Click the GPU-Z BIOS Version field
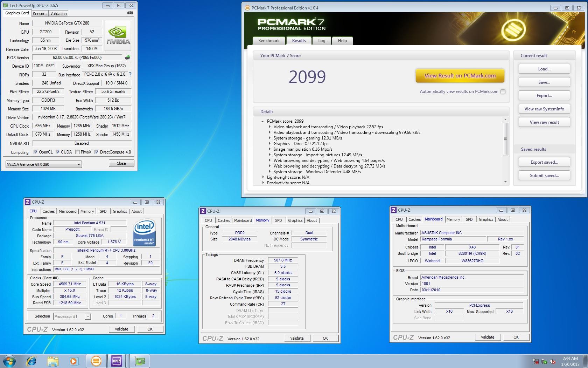 coord(77,57)
